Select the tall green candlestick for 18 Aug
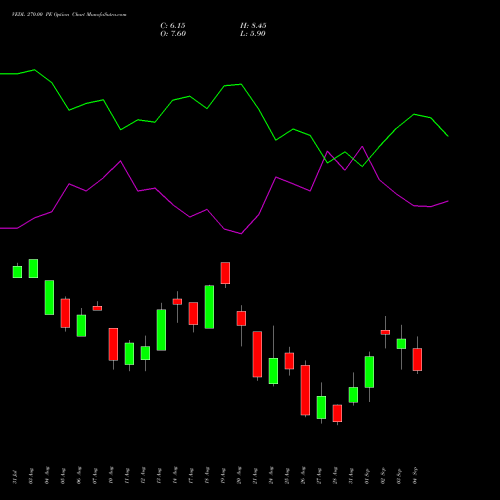Viewport: 500px width, 500px height. point(209,307)
